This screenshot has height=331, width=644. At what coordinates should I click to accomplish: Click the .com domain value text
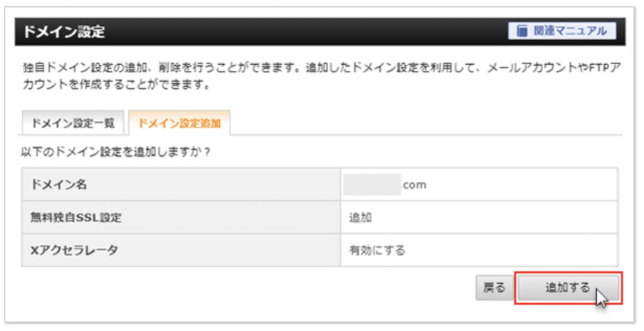[x=414, y=185]
